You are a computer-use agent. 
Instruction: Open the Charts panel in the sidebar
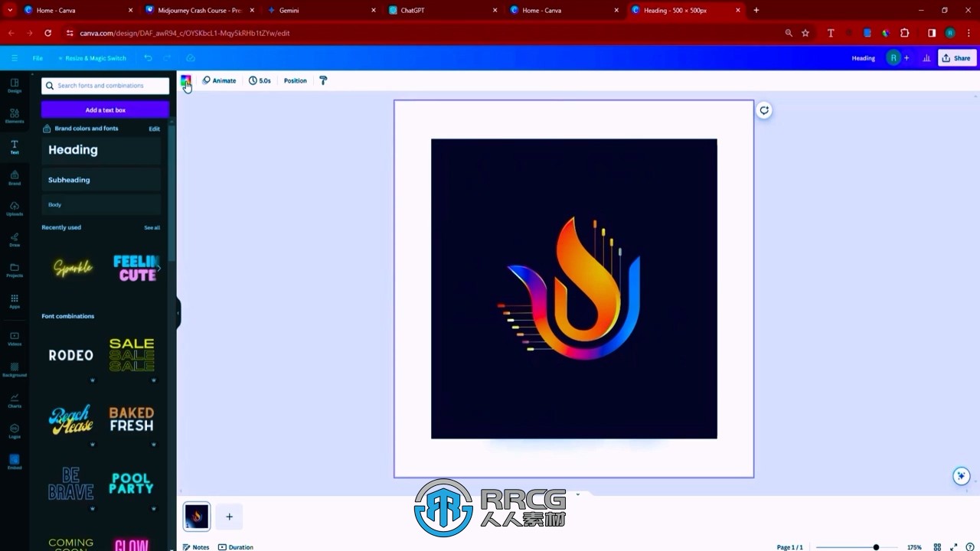pos(15,400)
